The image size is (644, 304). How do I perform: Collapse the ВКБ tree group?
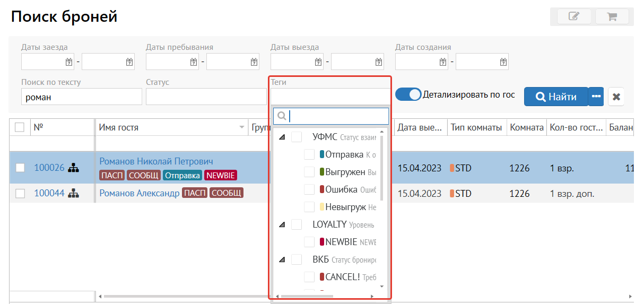coord(282,259)
